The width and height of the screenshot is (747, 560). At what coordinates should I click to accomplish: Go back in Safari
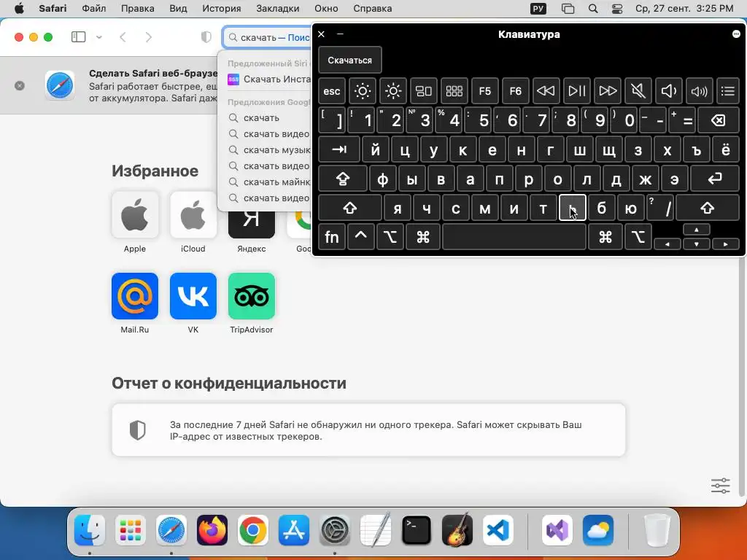point(123,37)
